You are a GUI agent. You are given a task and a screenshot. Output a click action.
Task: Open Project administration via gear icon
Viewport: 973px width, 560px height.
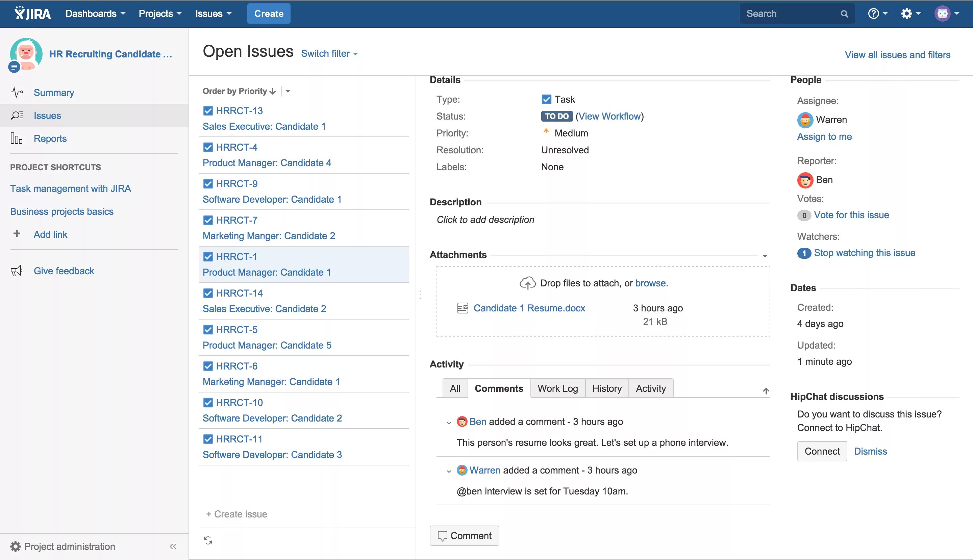16,546
